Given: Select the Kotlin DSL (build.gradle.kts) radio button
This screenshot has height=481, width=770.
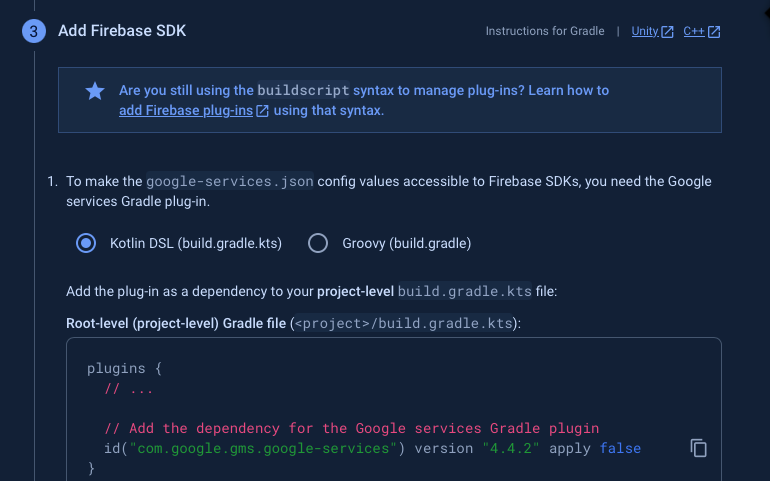Looking at the screenshot, I should [86, 243].
